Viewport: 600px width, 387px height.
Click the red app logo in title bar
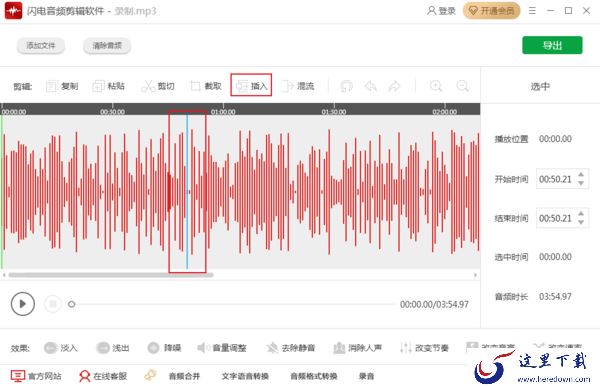[x=13, y=11]
